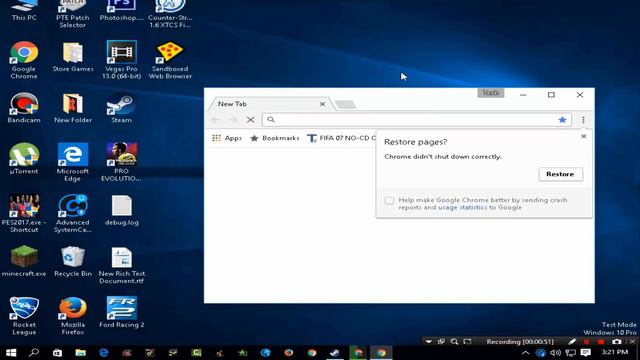Image resolution: width=640 pixels, height=360 pixels.
Task: Open File Explorer from the taskbar
Action: [80, 353]
